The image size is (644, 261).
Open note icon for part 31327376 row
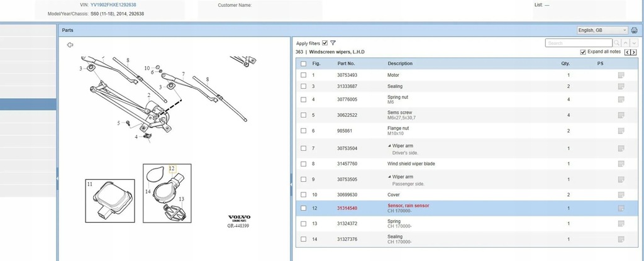pyautogui.click(x=621, y=239)
